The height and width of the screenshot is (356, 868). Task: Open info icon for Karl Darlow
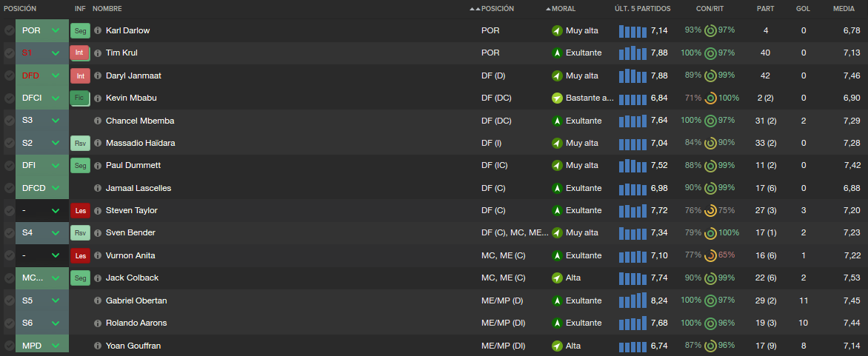pyautogui.click(x=98, y=31)
